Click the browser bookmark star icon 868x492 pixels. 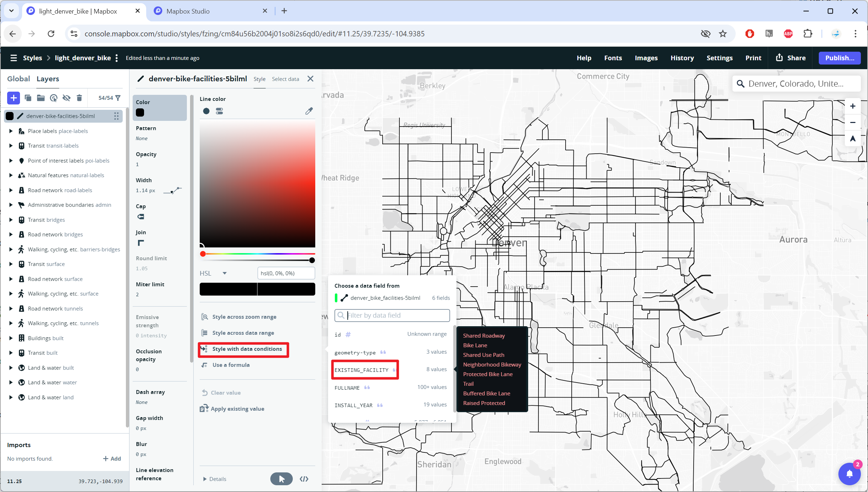723,34
